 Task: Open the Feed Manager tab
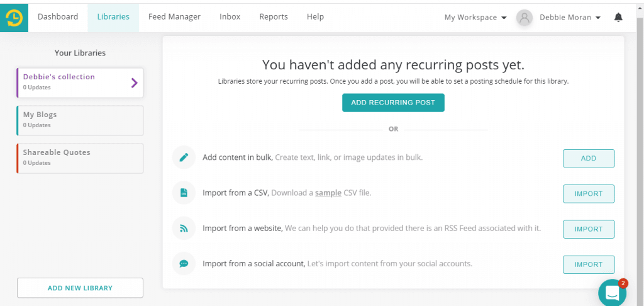point(175,17)
